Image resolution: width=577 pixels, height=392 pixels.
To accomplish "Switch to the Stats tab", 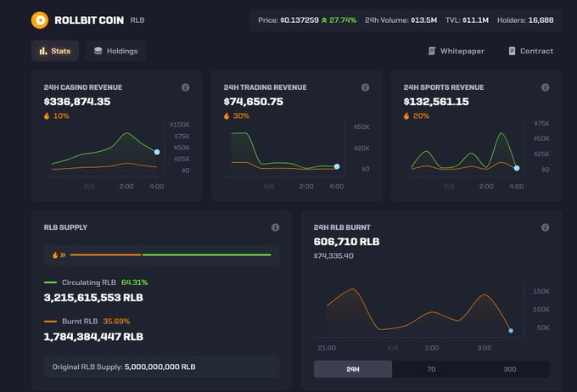I will [x=55, y=51].
